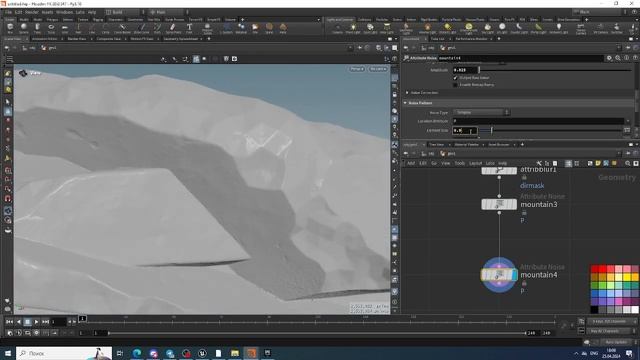
Task: Switch to the Performance Monitor tab
Action: pos(471,39)
